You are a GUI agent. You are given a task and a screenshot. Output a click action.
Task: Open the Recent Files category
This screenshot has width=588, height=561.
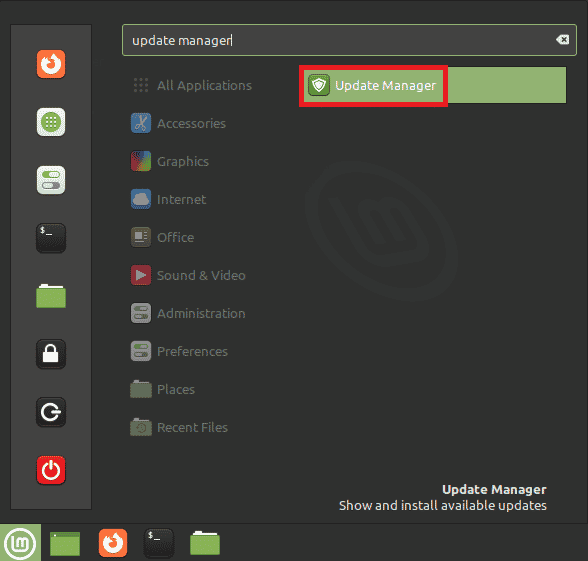click(179, 427)
